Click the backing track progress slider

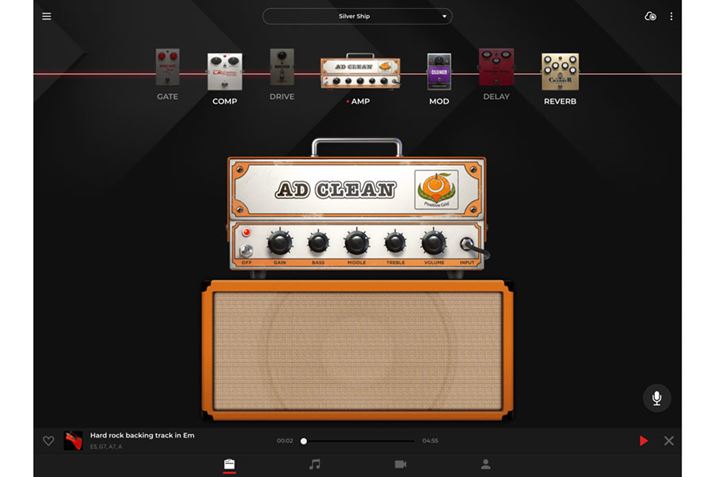click(358, 441)
